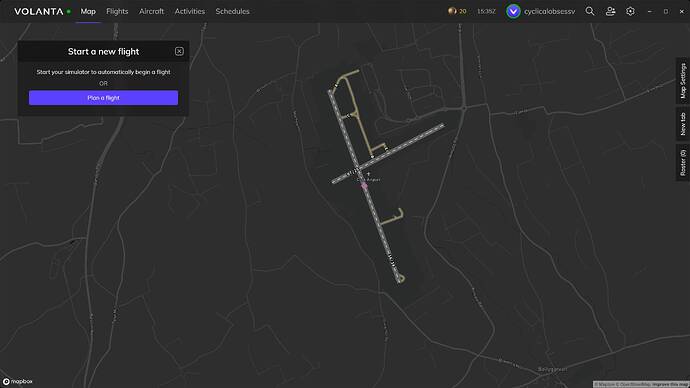The height and width of the screenshot is (388, 690).
Task: Click the 15:35Z clock display
Action: 486,11
